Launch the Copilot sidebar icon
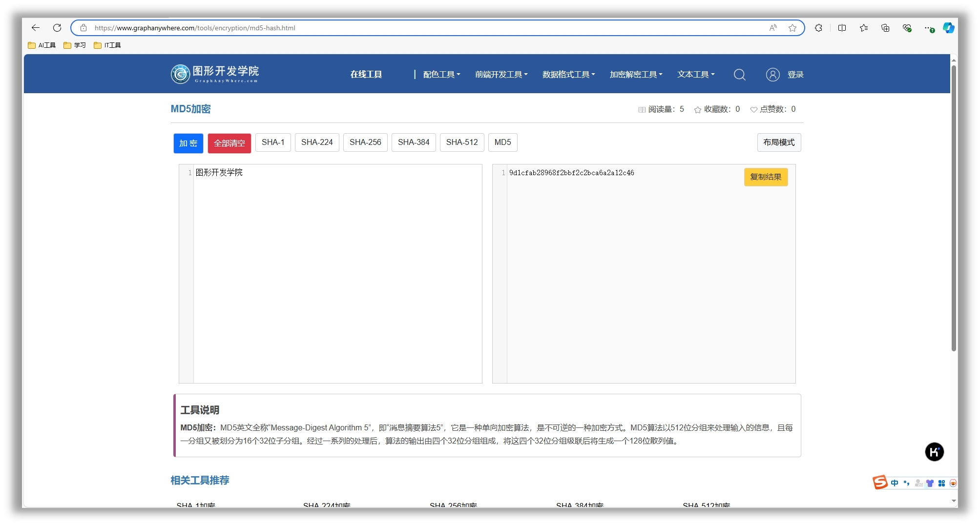 (x=949, y=28)
